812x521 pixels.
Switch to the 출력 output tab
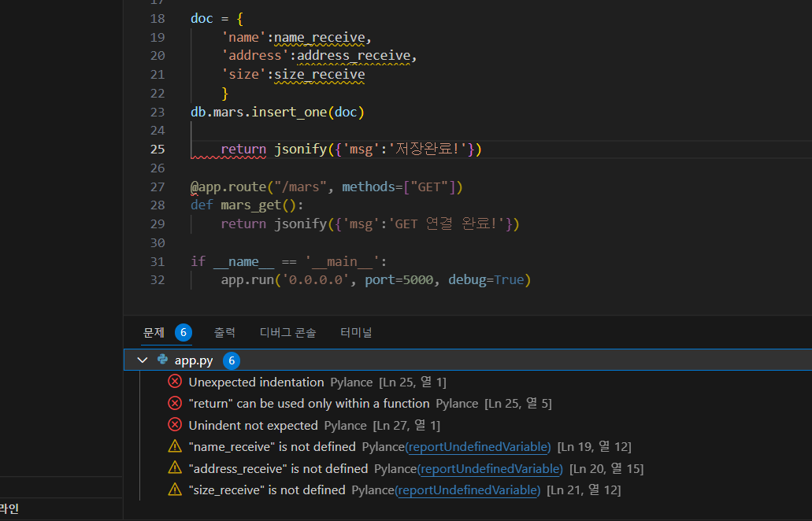coord(224,333)
